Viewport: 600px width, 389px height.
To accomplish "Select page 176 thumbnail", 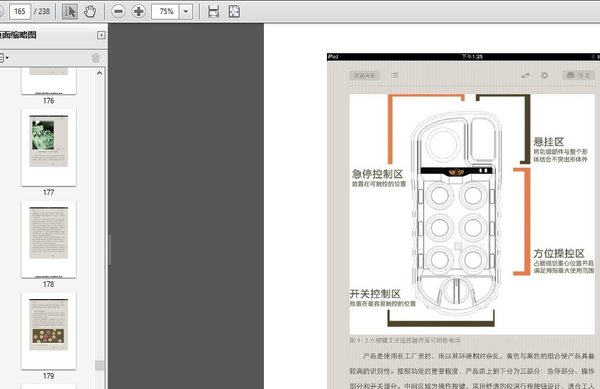I will [49, 81].
